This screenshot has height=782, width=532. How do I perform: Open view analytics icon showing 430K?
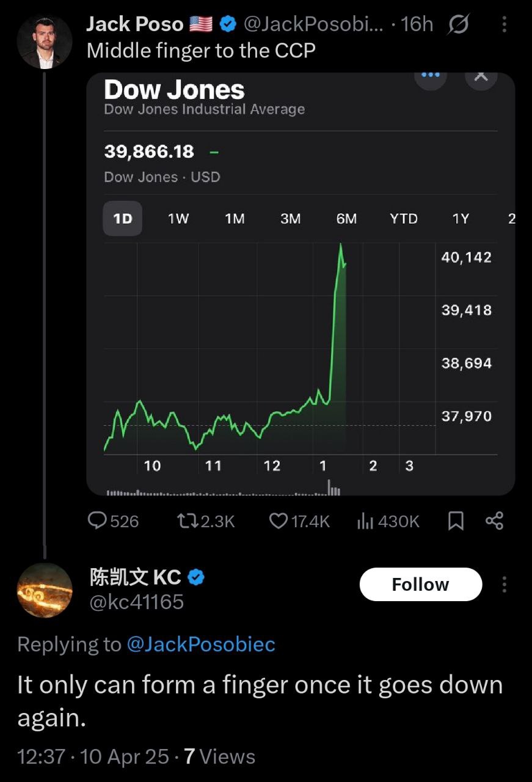pos(365,521)
